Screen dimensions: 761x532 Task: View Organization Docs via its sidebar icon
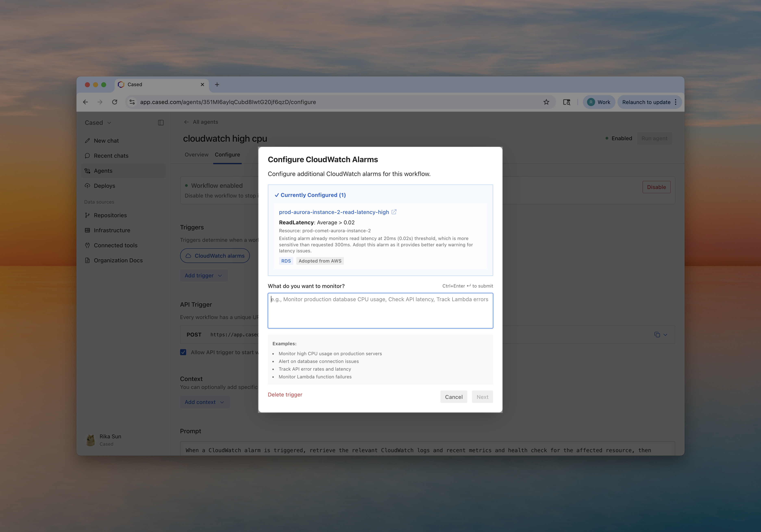pos(87,260)
